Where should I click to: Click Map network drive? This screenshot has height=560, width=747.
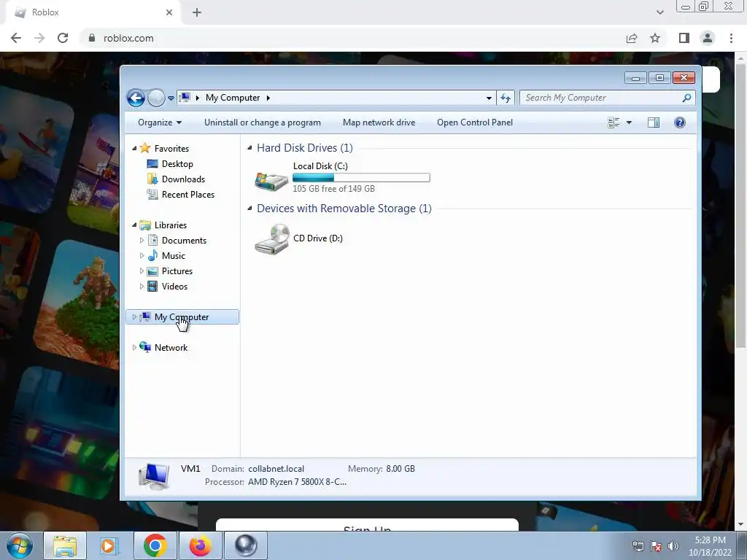click(379, 122)
